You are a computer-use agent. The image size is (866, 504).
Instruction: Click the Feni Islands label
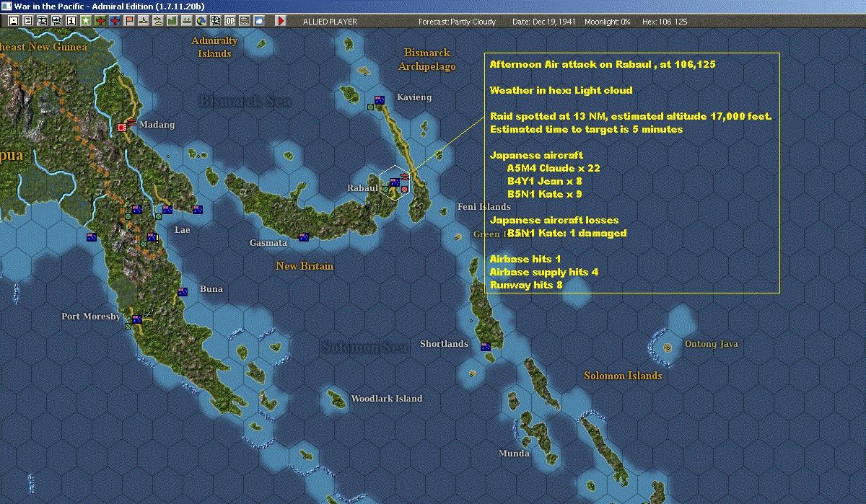(x=484, y=207)
